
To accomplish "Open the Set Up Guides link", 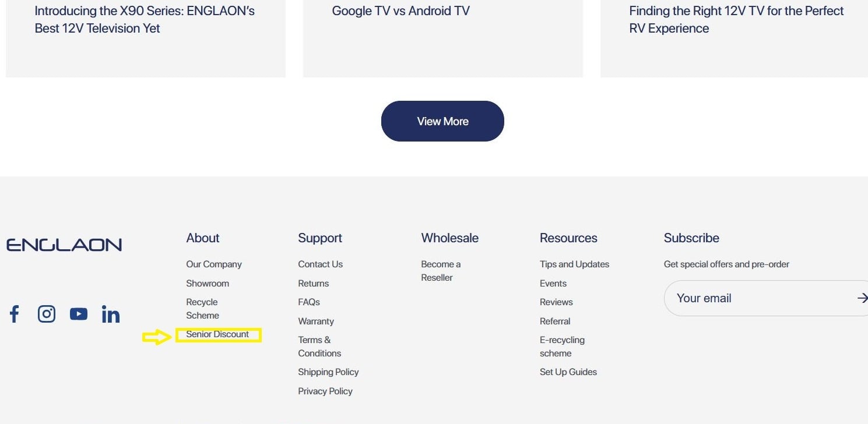I will point(568,372).
